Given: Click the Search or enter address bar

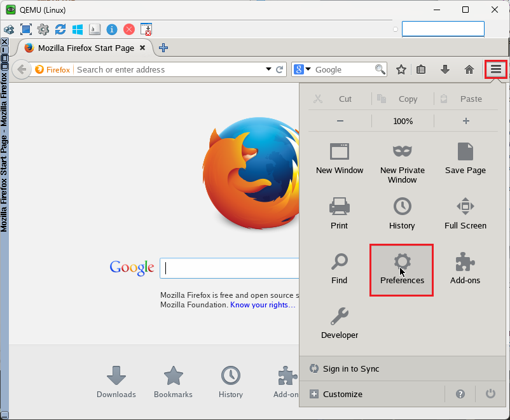Looking at the screenshot, I should (170, 69).
